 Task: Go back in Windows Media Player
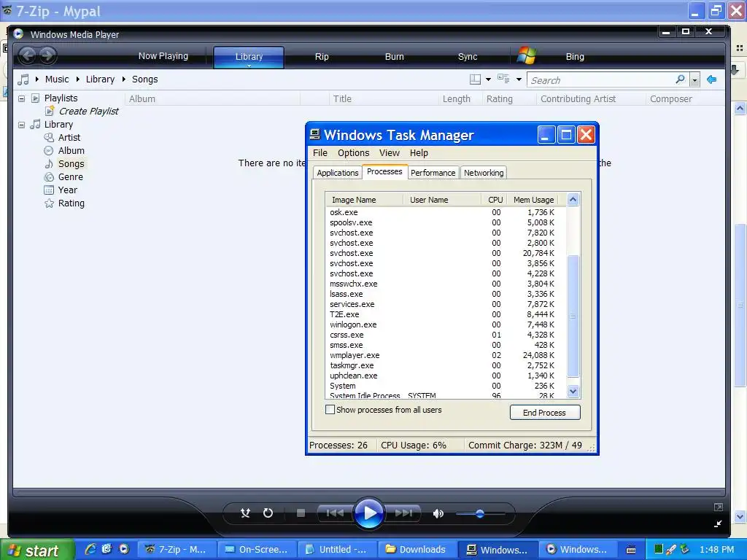[x=28, y=55]
